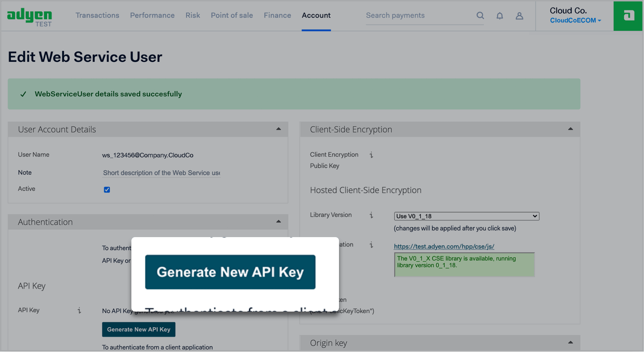Open the test.adyen.com hpp/cse/js link

(x=444, y=246)
